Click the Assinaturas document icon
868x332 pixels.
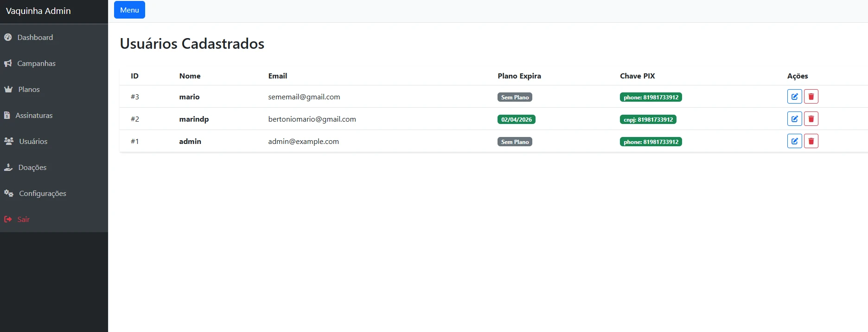tap(7, 115)
